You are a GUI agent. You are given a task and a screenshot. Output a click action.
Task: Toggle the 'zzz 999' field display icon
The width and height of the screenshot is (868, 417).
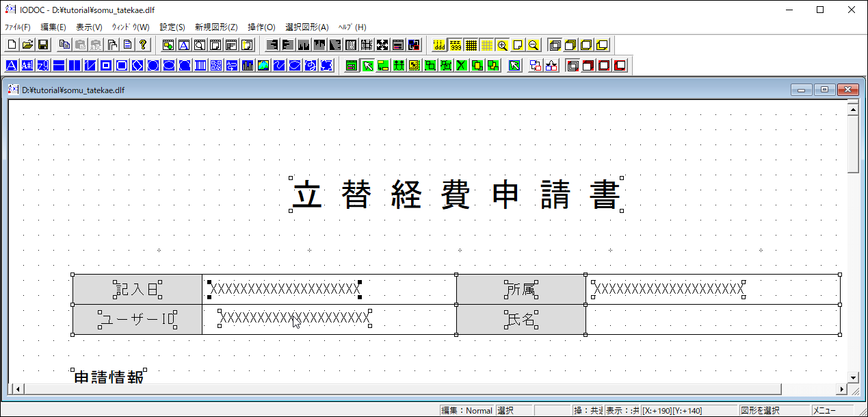pos(455,45)
